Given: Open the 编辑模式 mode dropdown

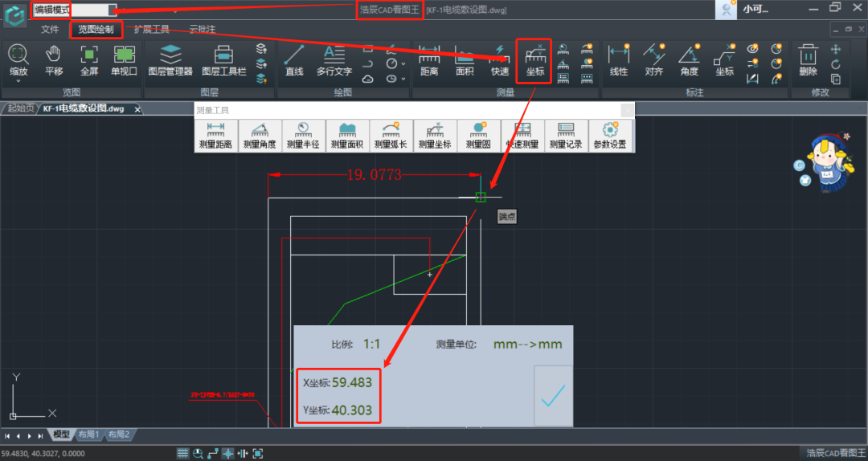Looking at the screenshot, I should coord(113,10).
